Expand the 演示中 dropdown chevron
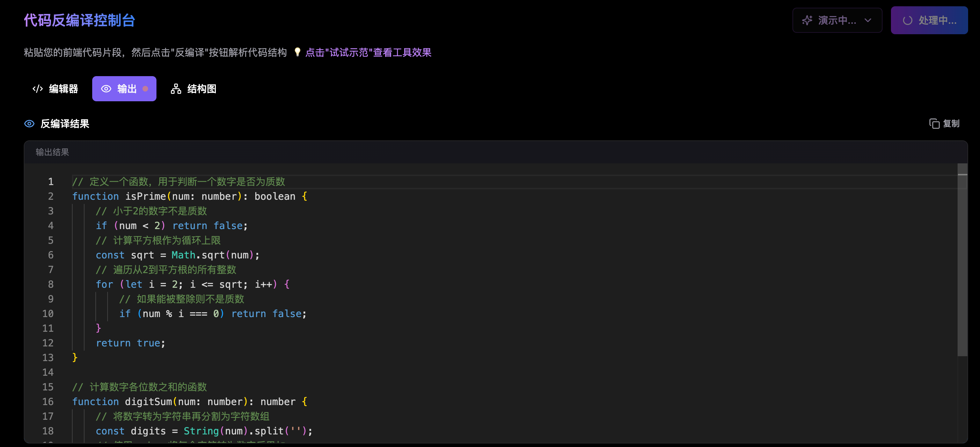980x447 pixels. coord(868,20)
